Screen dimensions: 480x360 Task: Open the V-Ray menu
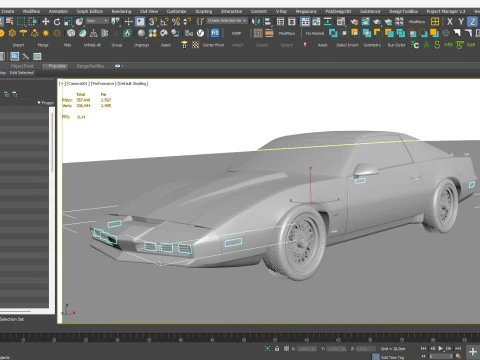281,11
